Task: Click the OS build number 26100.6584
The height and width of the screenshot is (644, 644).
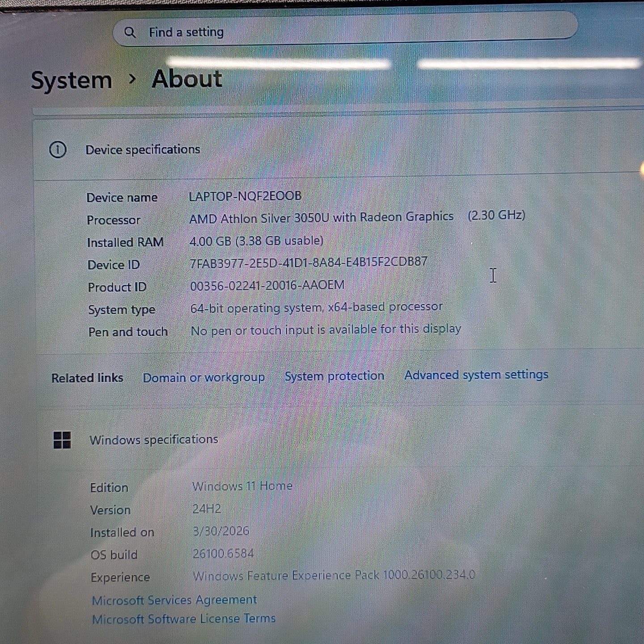Action: pos(223,554)
